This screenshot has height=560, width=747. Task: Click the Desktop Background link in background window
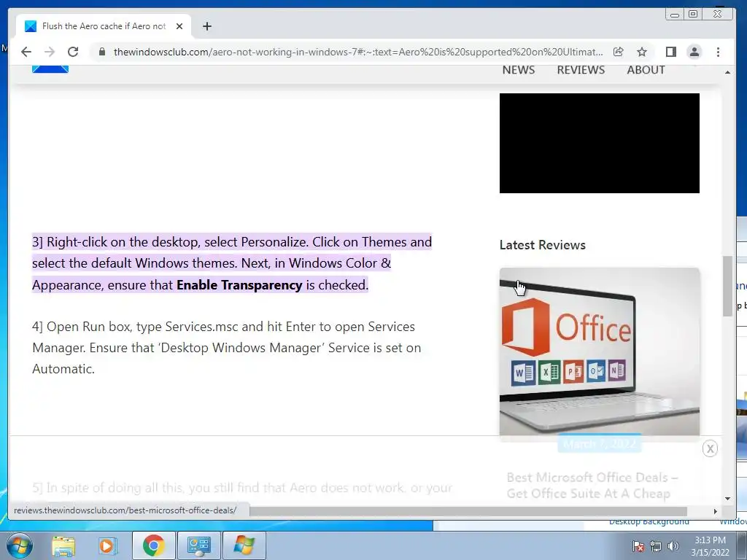pos(649,522)
